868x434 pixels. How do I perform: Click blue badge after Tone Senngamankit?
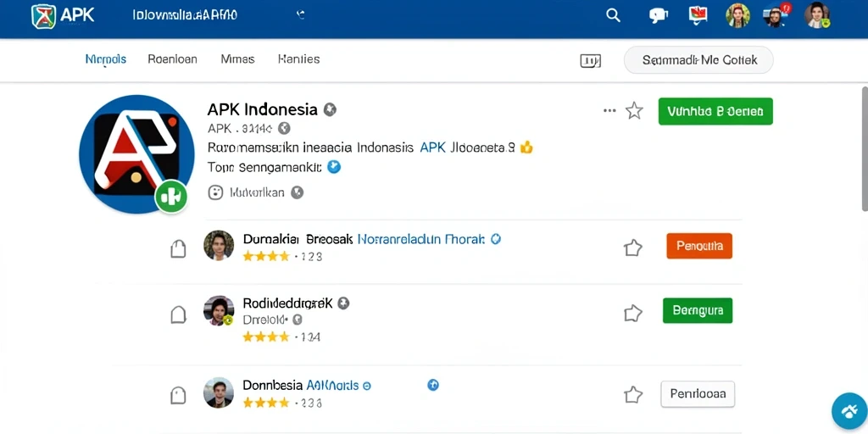click(334, 167)
